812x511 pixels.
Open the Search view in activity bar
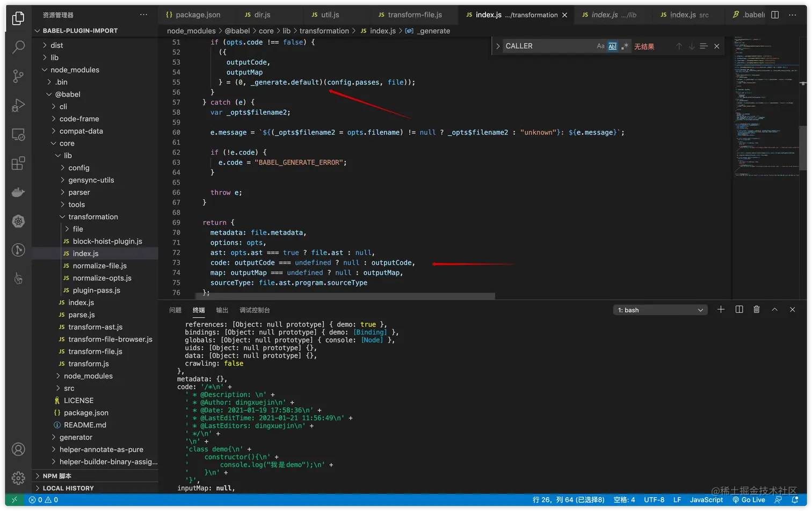[18, 47]
